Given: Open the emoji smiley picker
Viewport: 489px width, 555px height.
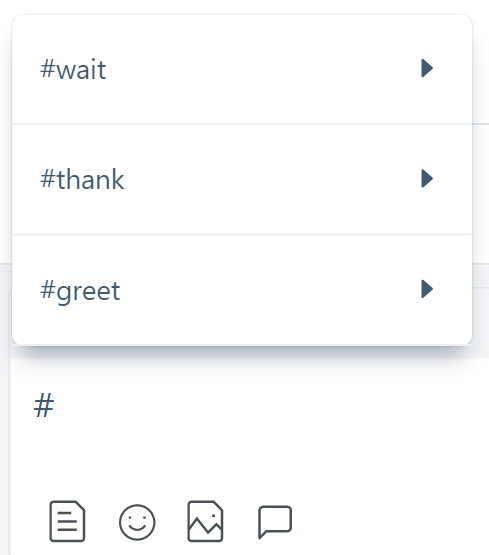Looking at the screenshot, I should (137, 522).
